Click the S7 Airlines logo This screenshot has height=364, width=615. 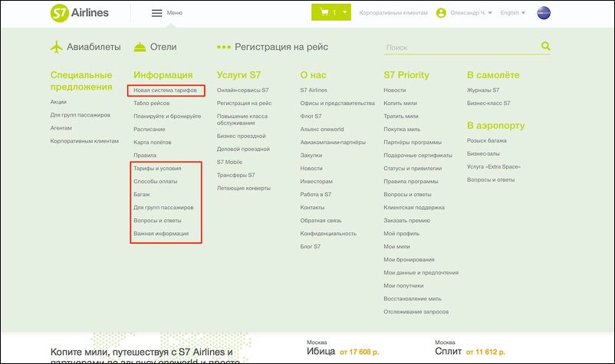pyautogui.click(x=80, y=13)
